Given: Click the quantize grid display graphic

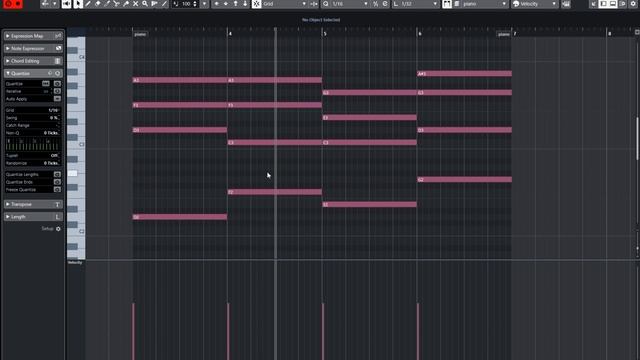Looking at the screenshot, I should coord(33,144).
